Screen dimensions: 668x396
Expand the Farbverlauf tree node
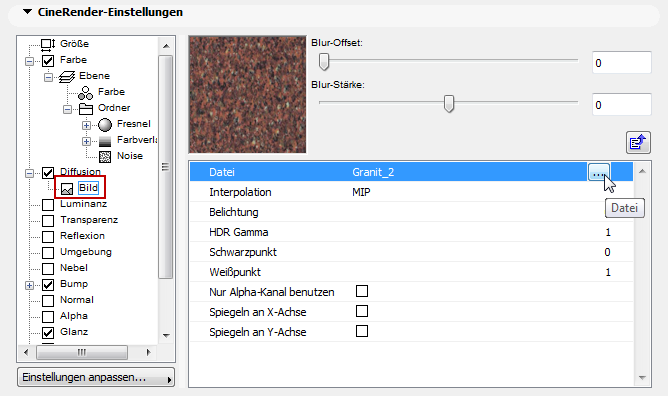[86, 141]
